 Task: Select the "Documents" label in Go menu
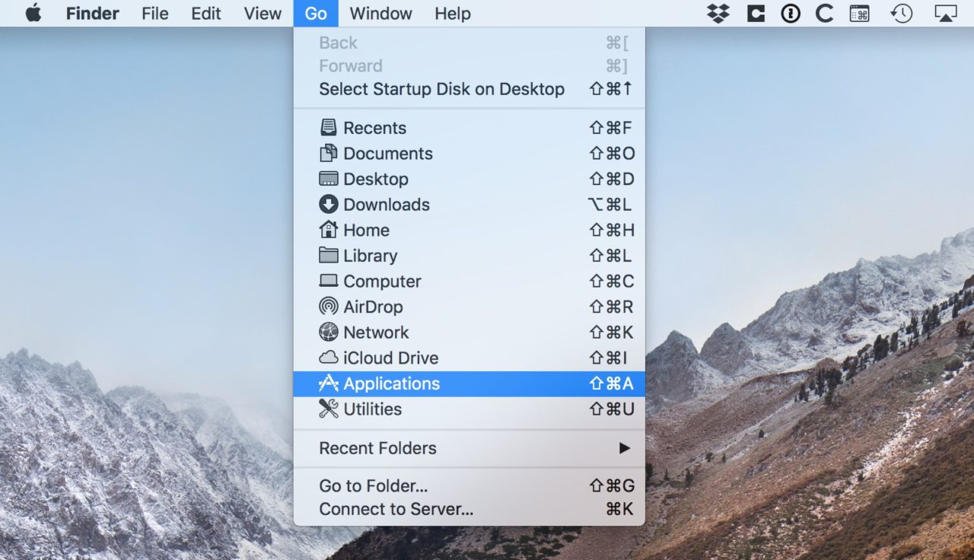coord(388,153)
